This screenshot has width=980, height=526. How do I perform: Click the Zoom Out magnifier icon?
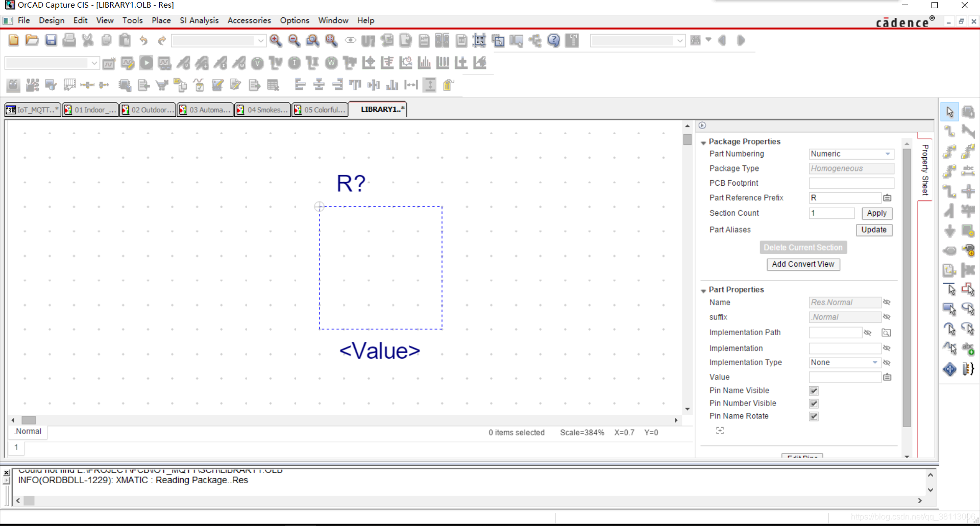tap(294, 40)
